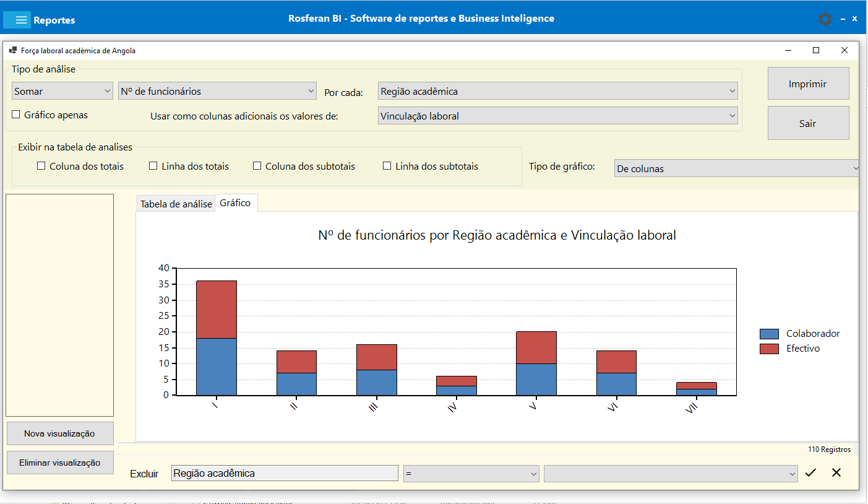Click the blue Colaborador legend swatch
Viewport: 868px width, 504px height.
769,334
